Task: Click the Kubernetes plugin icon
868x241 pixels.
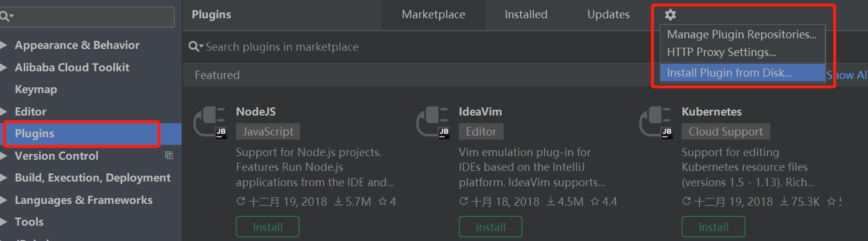Action: coord(656,123)
